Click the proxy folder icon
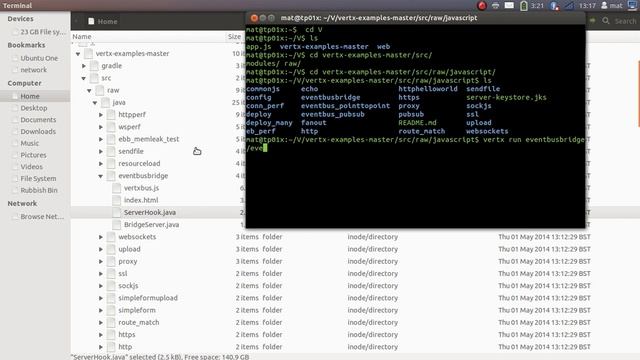This screenshot has height=360, width=640. pyautogui.click(x=111, y=261)
